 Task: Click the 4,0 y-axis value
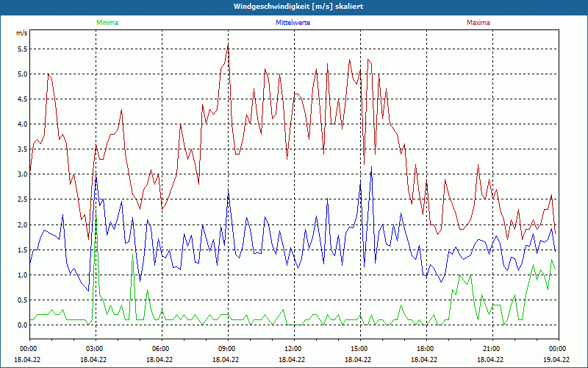23,124
